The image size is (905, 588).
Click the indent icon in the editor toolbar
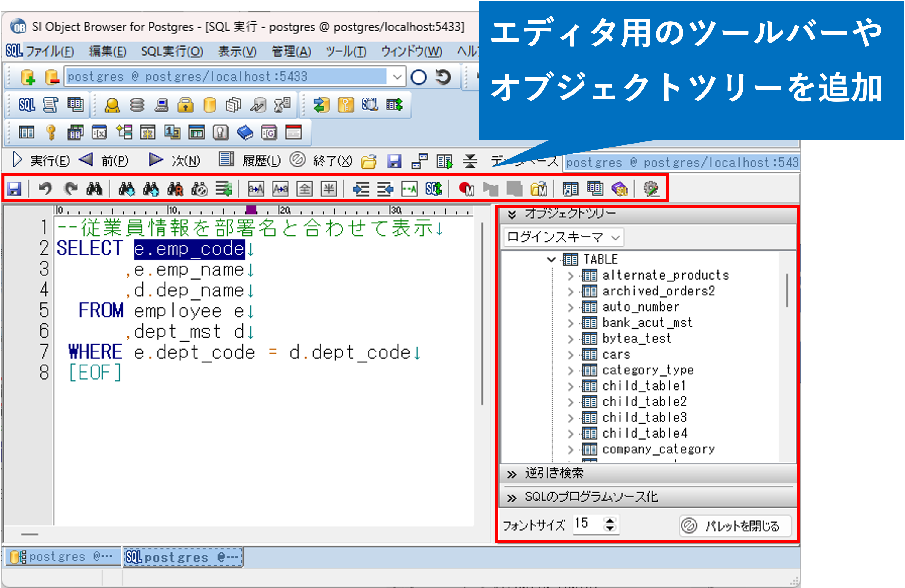(361, 189)
